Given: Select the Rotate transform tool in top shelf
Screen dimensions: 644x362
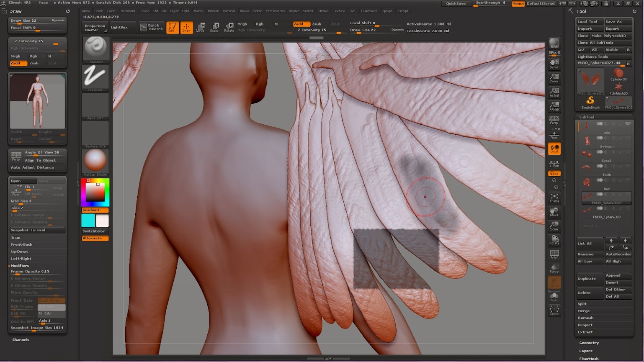Looking at the screenshot, I should tap(229, 27).
